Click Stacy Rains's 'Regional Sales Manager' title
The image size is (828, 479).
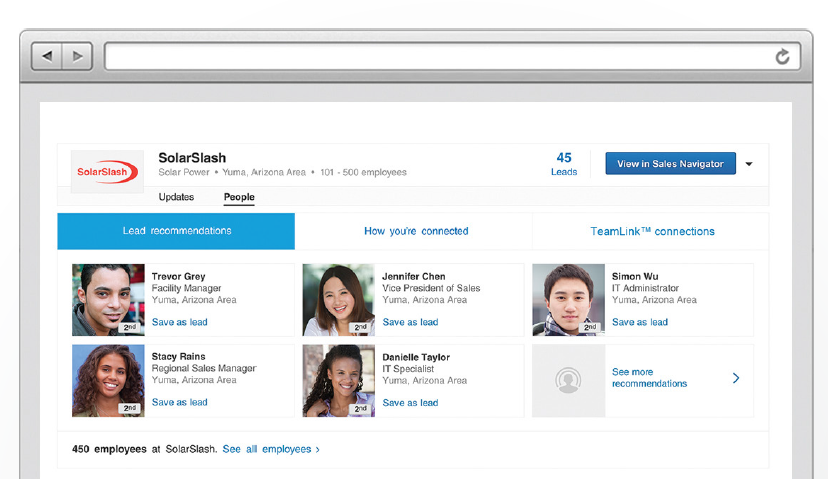(204, 368)
